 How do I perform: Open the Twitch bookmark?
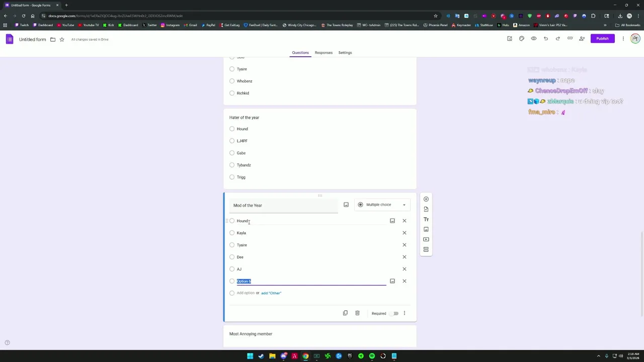[x=22, y=25]
